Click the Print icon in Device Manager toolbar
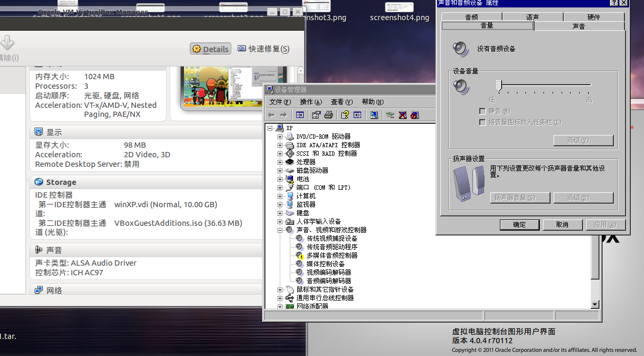Screen dimensions: 644x356 tap(329, 115)
